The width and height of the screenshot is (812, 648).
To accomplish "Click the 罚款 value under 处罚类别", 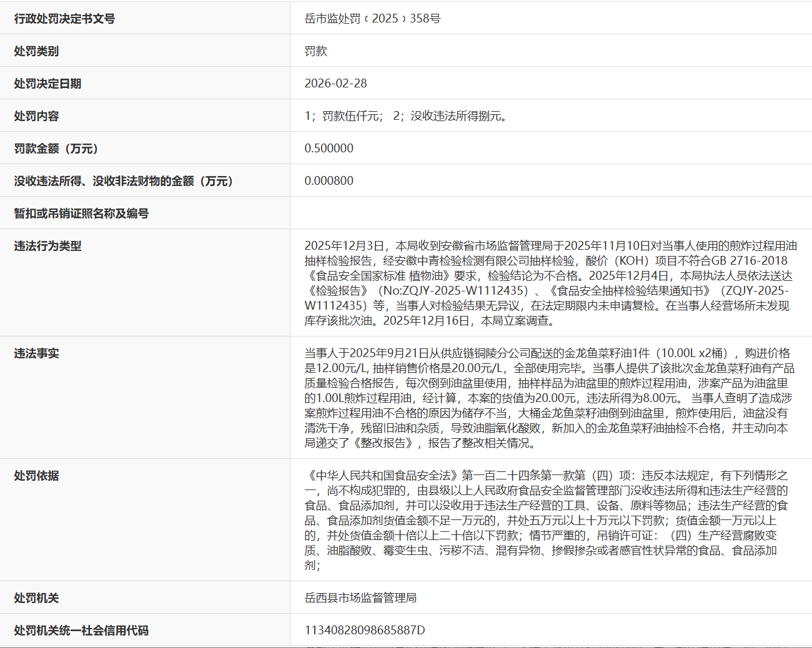I will coord(315,51).
